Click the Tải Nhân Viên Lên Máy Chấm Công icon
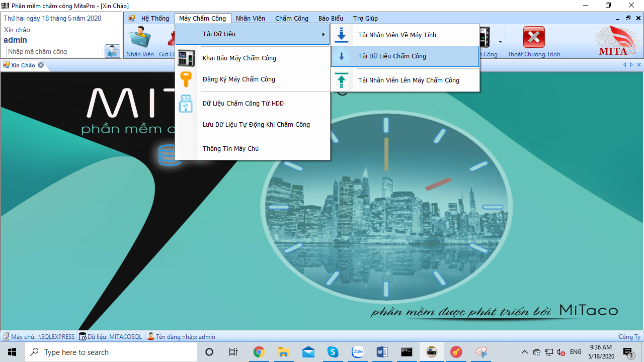The height and width of the screenshot is (362, 644). 342,80
